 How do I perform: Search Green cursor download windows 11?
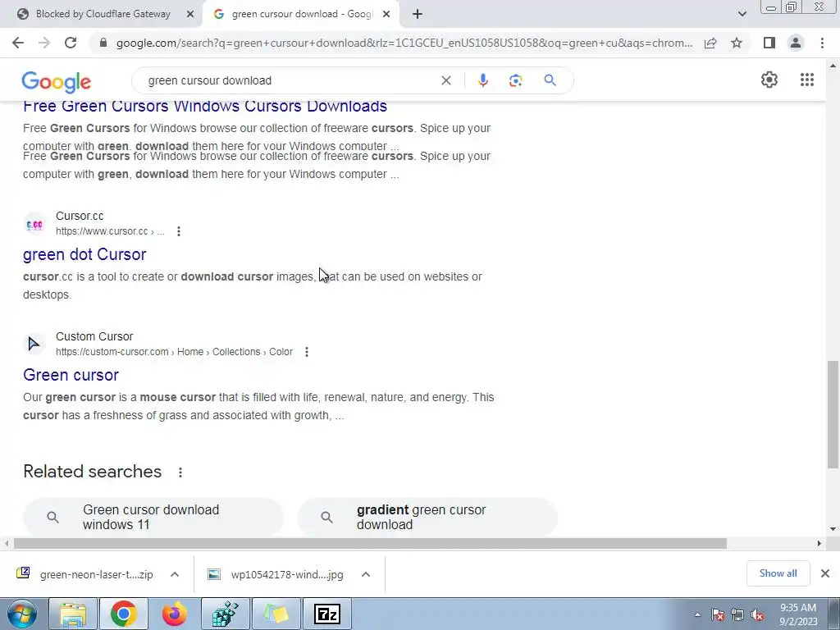(153, 517)
